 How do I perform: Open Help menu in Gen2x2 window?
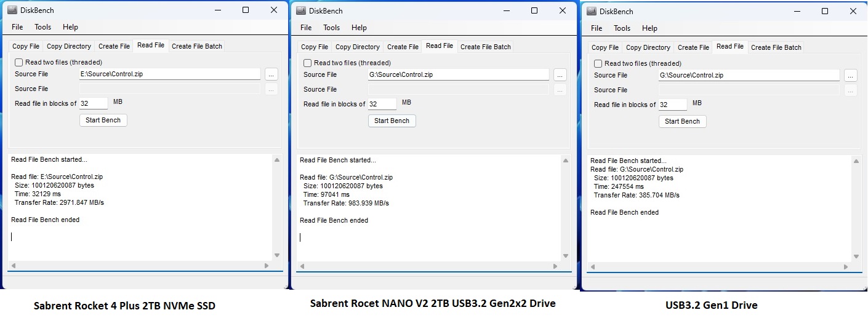[360, 28]
